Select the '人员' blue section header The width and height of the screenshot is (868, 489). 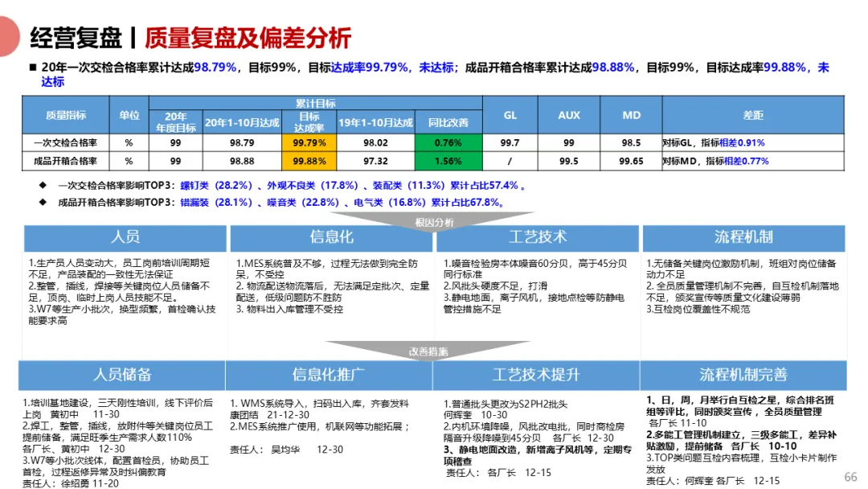tap(125, 237)
